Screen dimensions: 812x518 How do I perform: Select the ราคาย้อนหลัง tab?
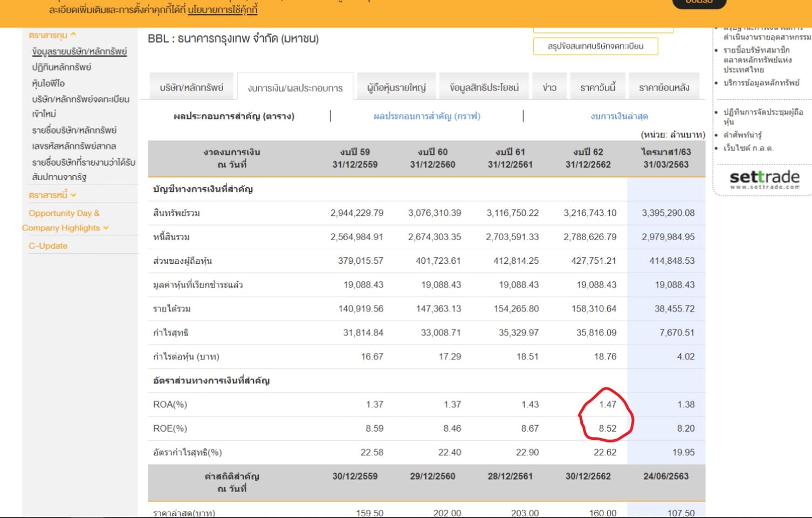[664, 87]
